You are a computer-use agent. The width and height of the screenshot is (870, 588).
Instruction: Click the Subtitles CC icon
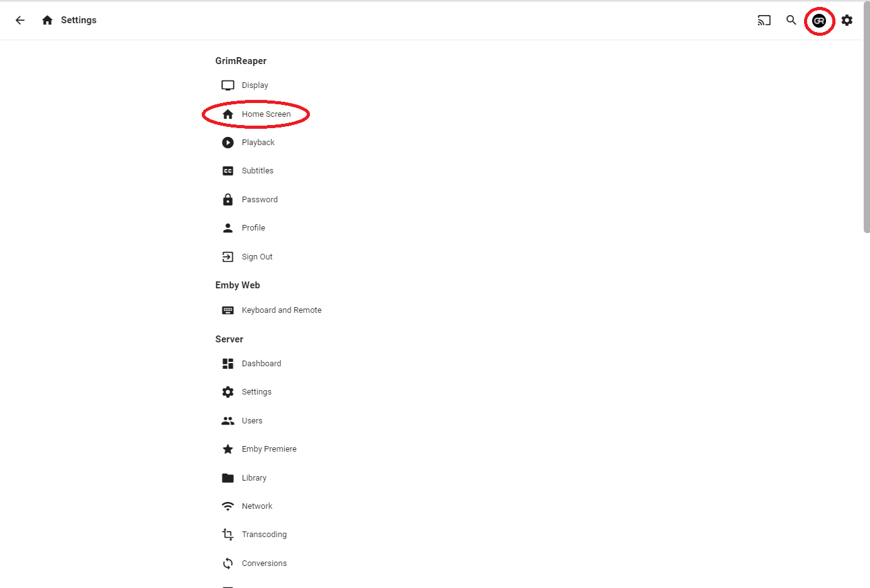(228, 171)
